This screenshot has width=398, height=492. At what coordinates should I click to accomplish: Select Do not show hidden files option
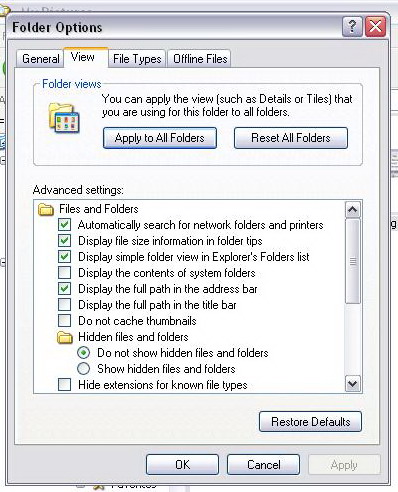(x=83, y=353)
